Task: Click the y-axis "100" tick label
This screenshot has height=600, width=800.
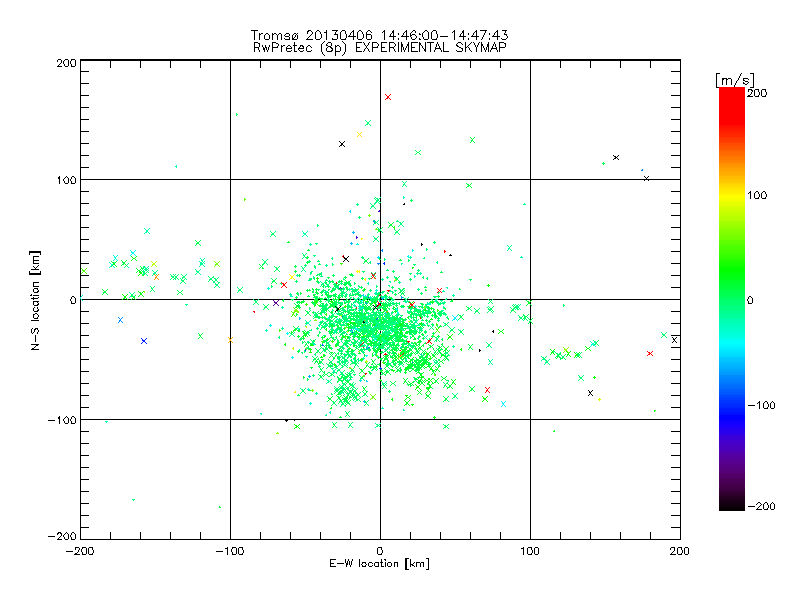Action: pos(66,180)
